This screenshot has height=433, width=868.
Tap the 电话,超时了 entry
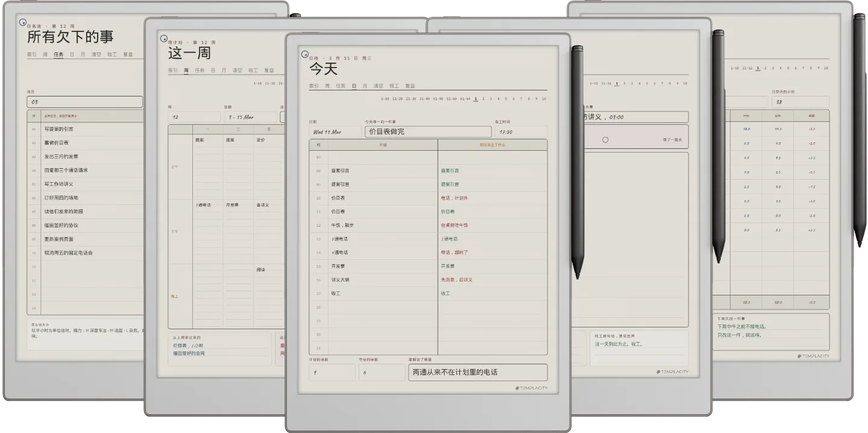point(454,253)
